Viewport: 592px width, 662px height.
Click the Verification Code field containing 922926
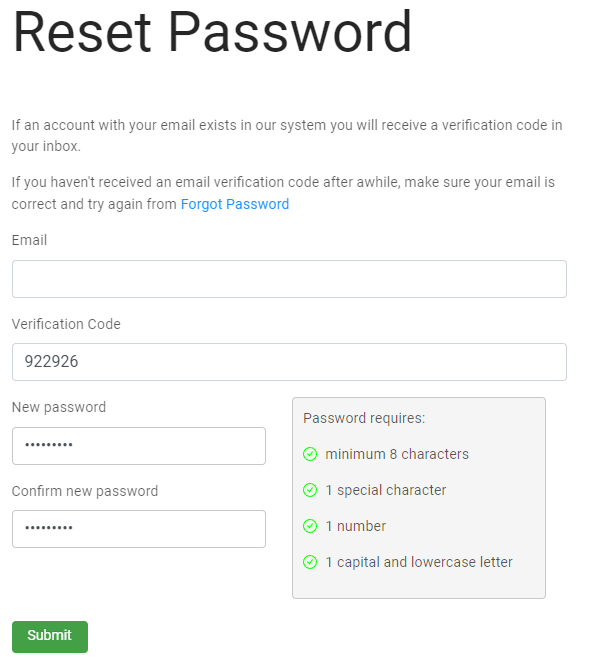point(289,362)
